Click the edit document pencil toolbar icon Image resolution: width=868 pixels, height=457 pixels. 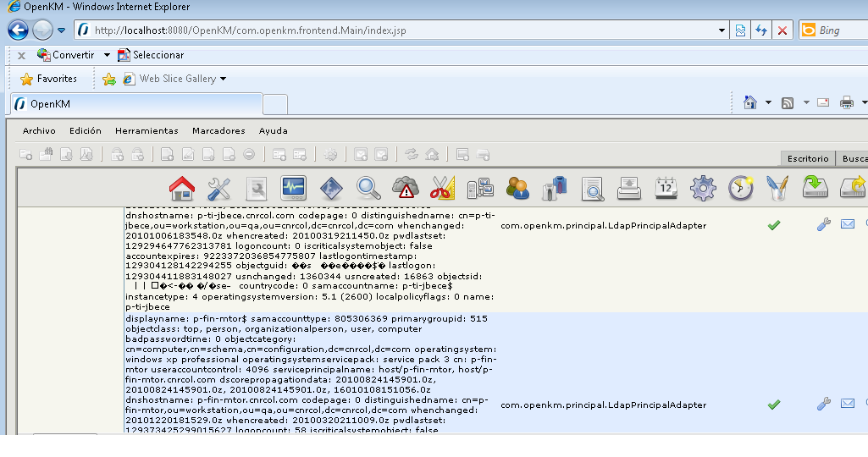tap(188, 154)
